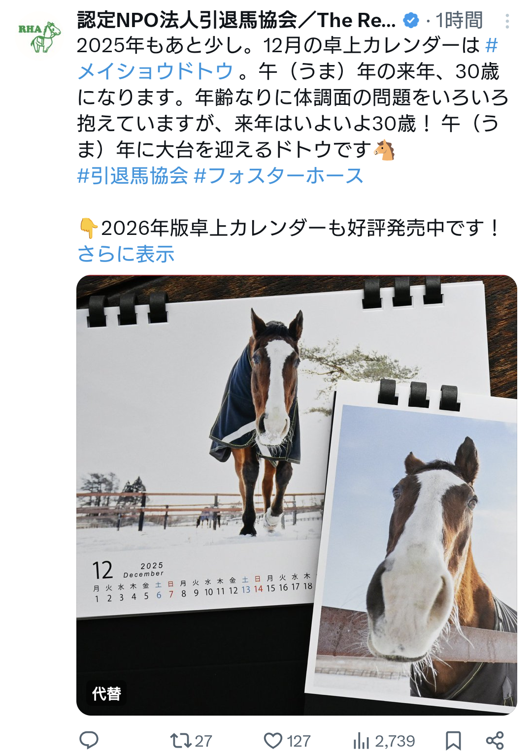Open the #引退馬協会 hashtag
532x756 pixels.
pyautogui.click(x=133, y=175)
